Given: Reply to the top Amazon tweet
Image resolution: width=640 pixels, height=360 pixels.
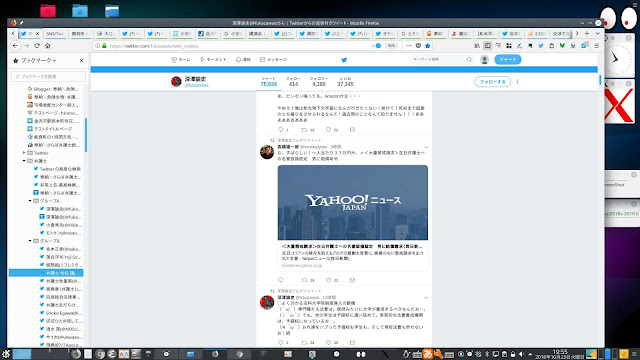Looking at the screenshot, I should pos(280,130).
